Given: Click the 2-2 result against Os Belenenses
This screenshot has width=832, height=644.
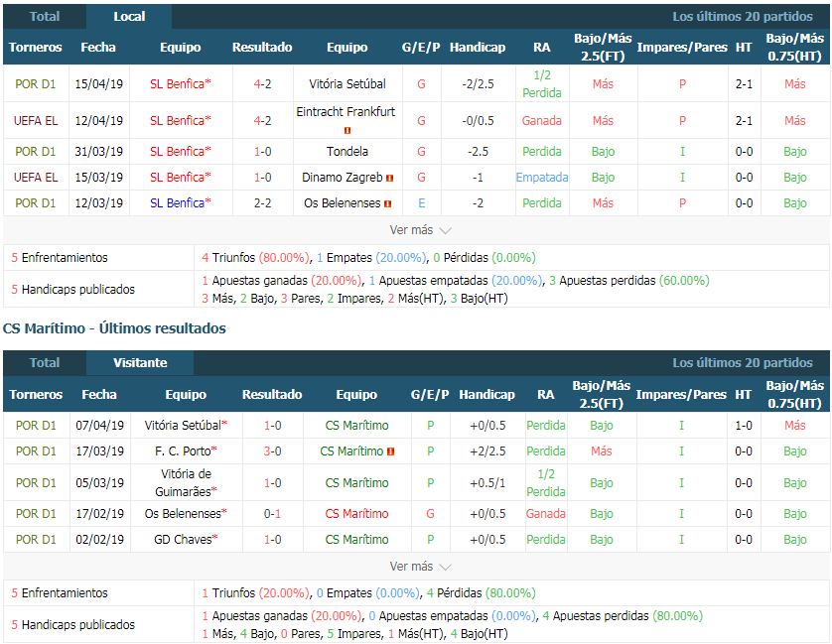Looking at the screenshot, I should tap(262, 203).
